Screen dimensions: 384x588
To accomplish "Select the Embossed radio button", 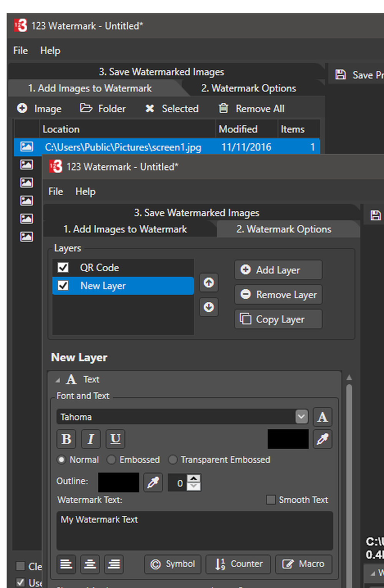I will [x=111, y=460].
